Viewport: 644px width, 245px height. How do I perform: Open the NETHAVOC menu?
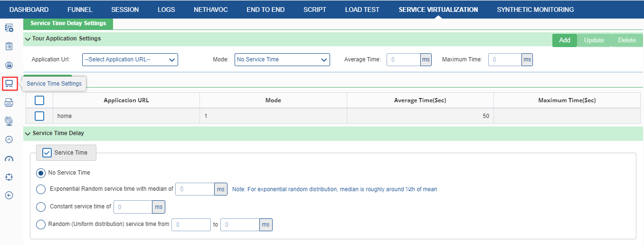211,10
